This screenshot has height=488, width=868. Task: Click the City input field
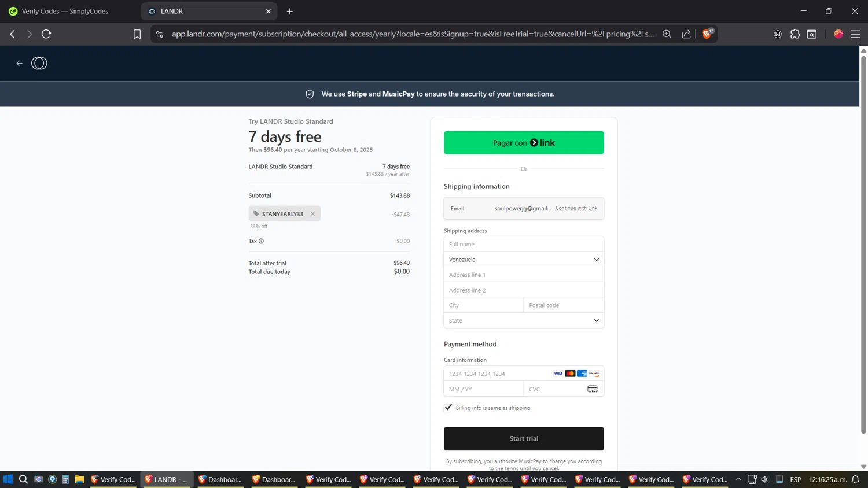(x=484, y=305)
